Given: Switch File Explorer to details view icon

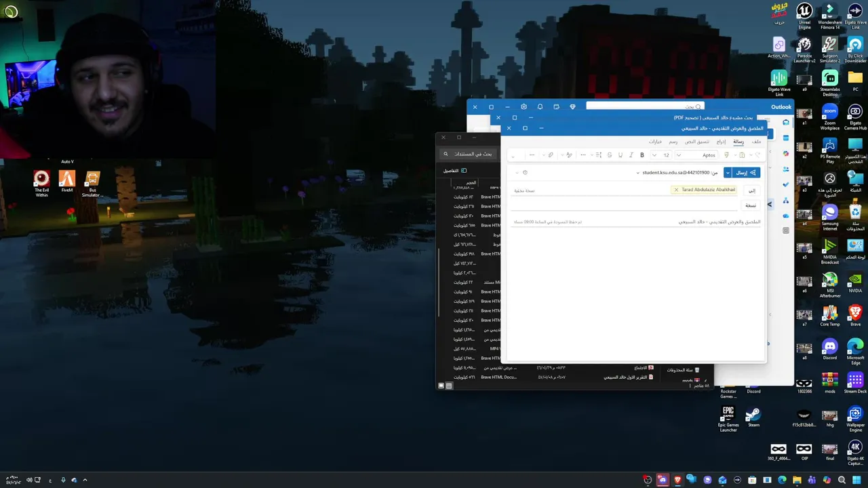Looking at the screenshot, I should [449, 386].
